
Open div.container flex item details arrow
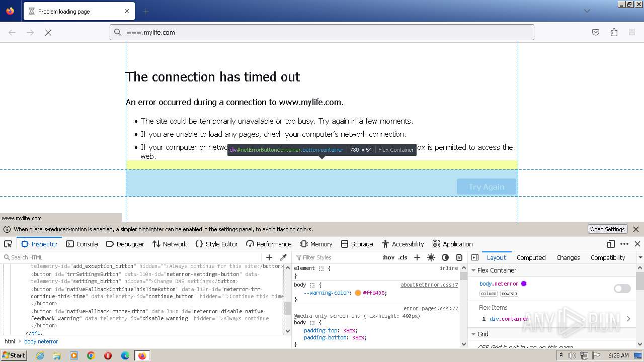pyautogui.click(x=628, y=318)
